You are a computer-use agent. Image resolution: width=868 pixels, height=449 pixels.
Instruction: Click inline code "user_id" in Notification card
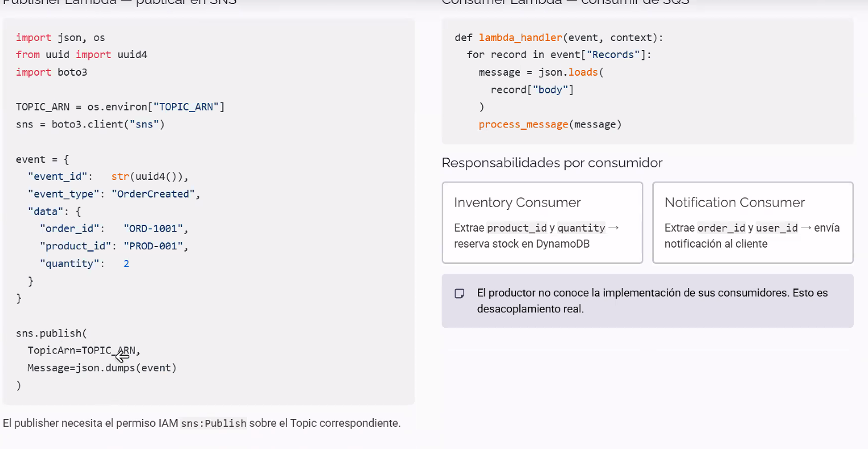click(x=777, y=228)
